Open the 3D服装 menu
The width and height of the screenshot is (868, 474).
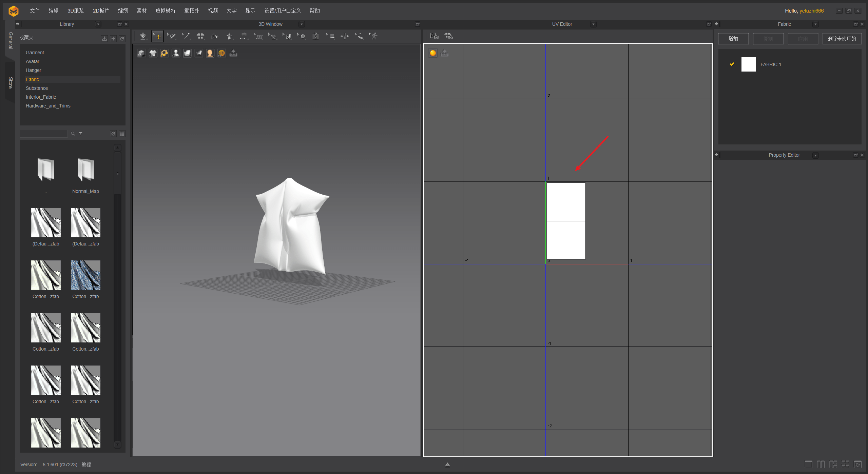(x=76, y=11)
